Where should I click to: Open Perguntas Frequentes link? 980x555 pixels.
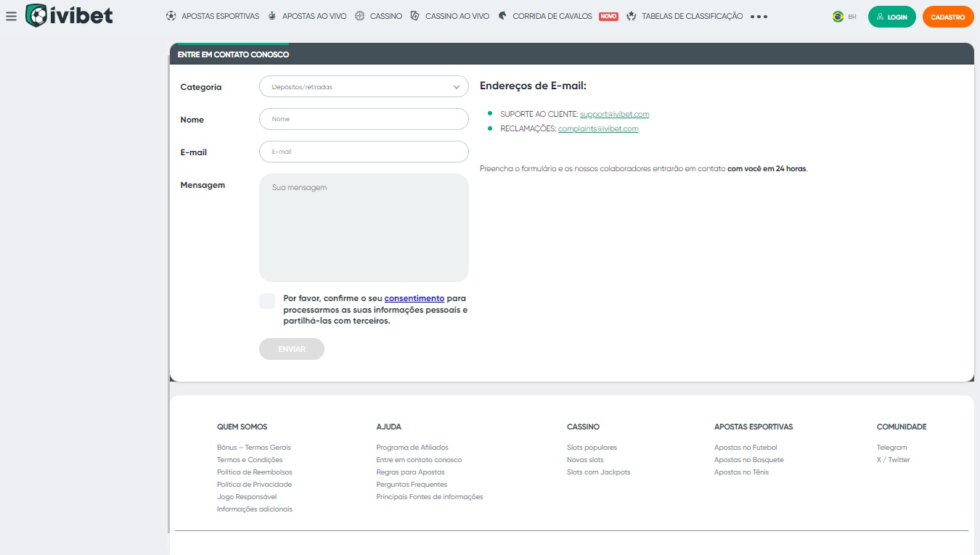412,485
